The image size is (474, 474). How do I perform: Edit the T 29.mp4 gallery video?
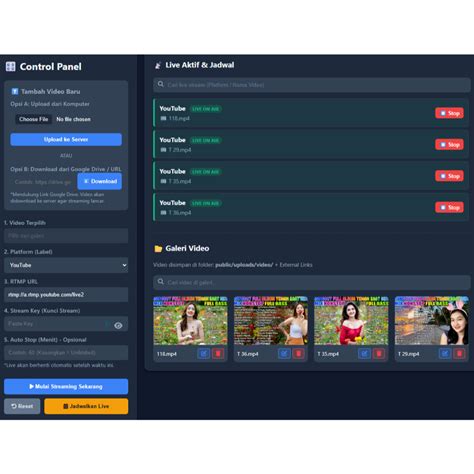(445, 354)
